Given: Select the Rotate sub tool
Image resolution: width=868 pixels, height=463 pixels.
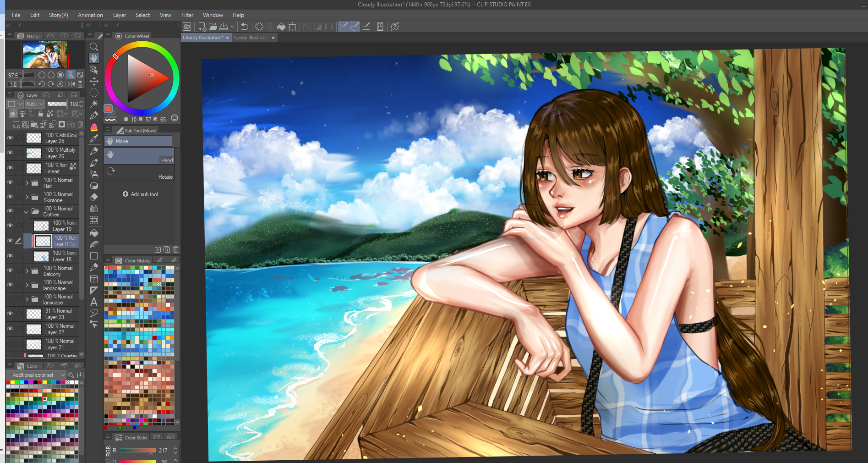Looking at the screenshot, I should (139, 172).
